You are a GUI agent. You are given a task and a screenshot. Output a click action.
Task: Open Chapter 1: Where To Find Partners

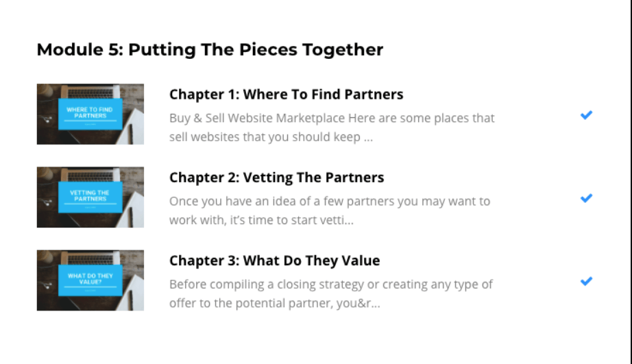coord(286,95)
